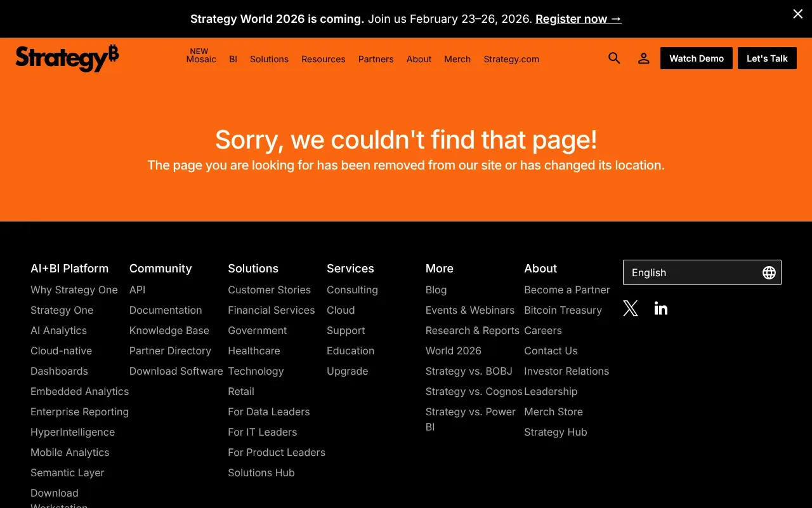812x508 pixels.
Task: Open Bitcoin Treasury footer link
Action: click(563, 310)
